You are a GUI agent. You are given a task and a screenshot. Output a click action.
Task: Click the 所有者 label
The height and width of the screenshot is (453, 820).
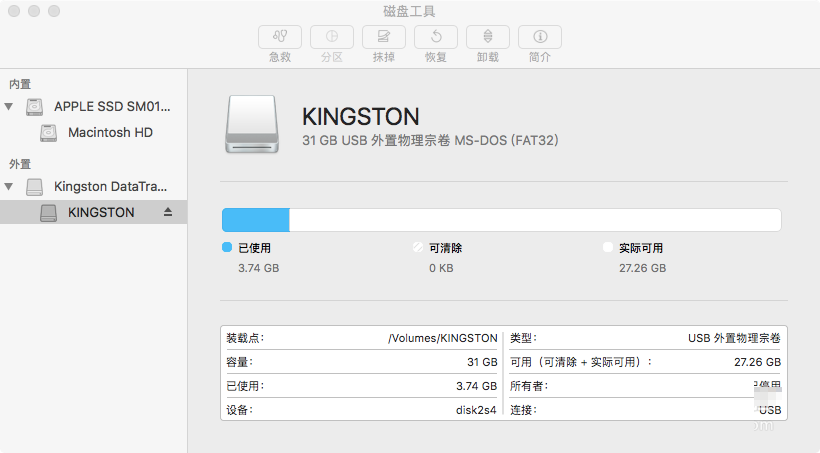529,386
